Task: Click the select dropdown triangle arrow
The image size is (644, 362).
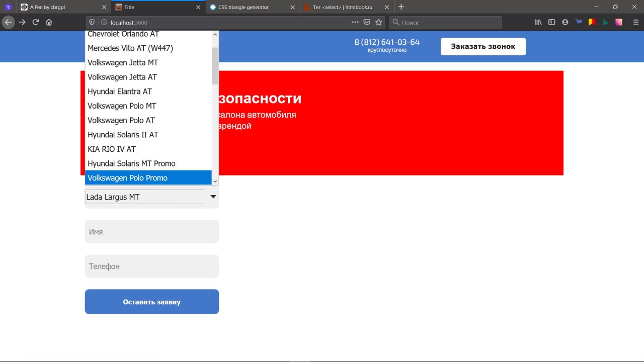Action: [x=213, y=197]
